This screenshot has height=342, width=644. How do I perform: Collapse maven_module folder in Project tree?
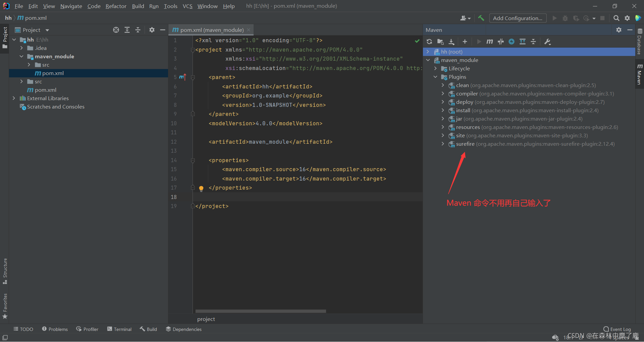point(21,56)
